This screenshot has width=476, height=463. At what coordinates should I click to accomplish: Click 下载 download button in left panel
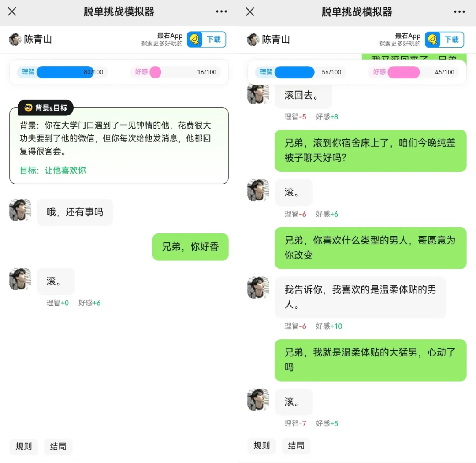214,40
